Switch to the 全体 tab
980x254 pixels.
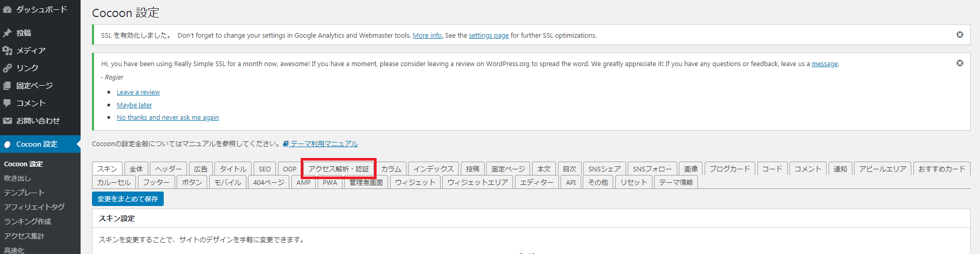tap(136, 169)
